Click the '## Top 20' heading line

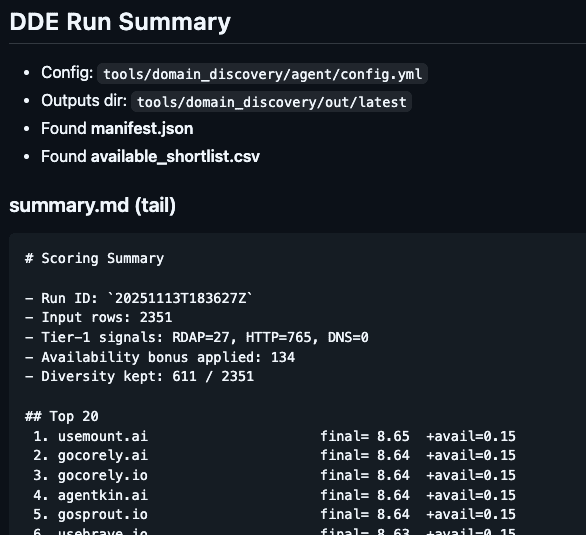pyautogui.click(x=62, y=416)
